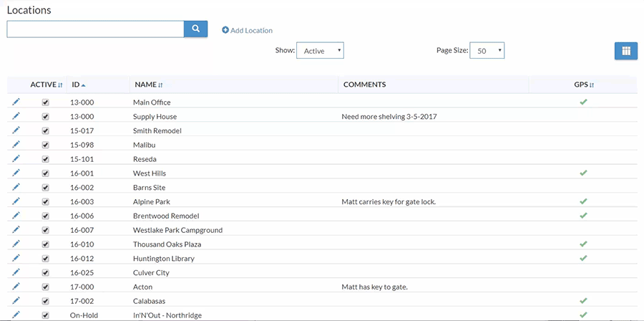Click the name "Brentwood Remodel"
644x321 pixels.
166,216
